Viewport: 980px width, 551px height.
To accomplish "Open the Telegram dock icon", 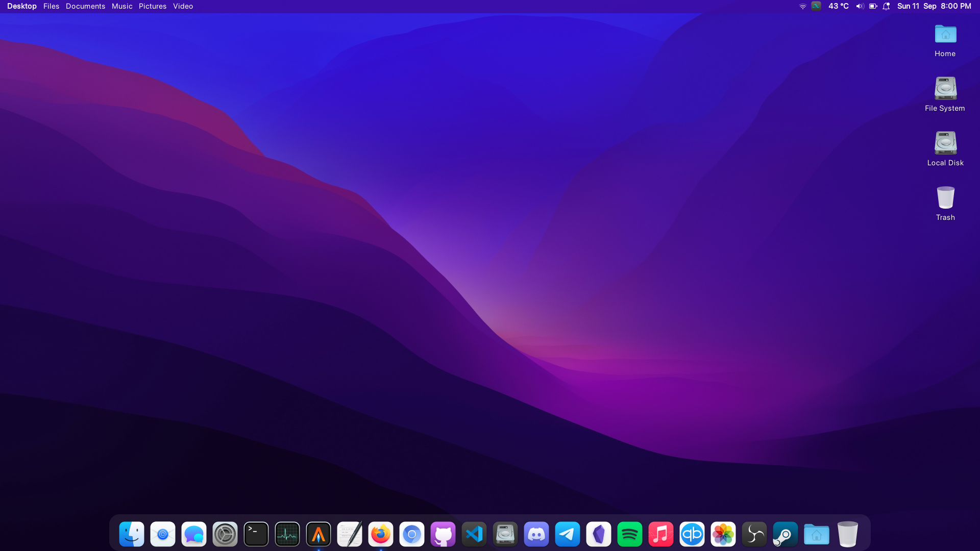I will point(568,534).
